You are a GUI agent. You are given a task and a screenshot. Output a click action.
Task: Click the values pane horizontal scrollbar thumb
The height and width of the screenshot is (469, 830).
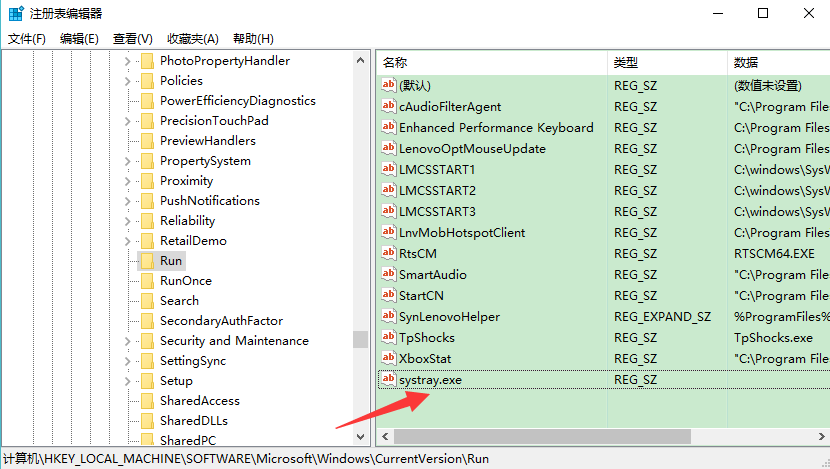coord(543,437)
